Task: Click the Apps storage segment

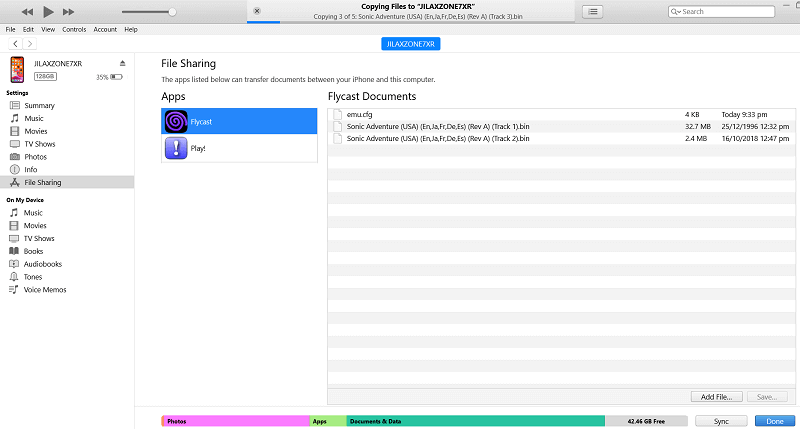Action: (x=328, y=421)
